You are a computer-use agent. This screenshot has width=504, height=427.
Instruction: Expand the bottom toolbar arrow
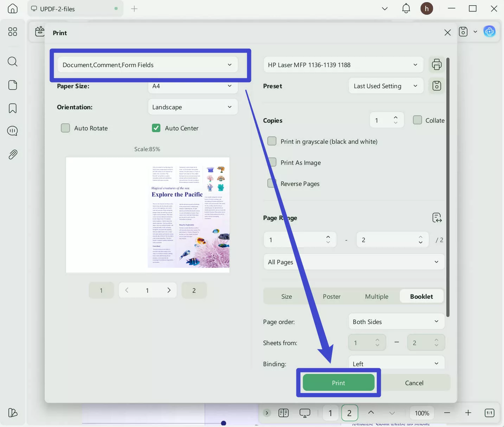point(267,413)
